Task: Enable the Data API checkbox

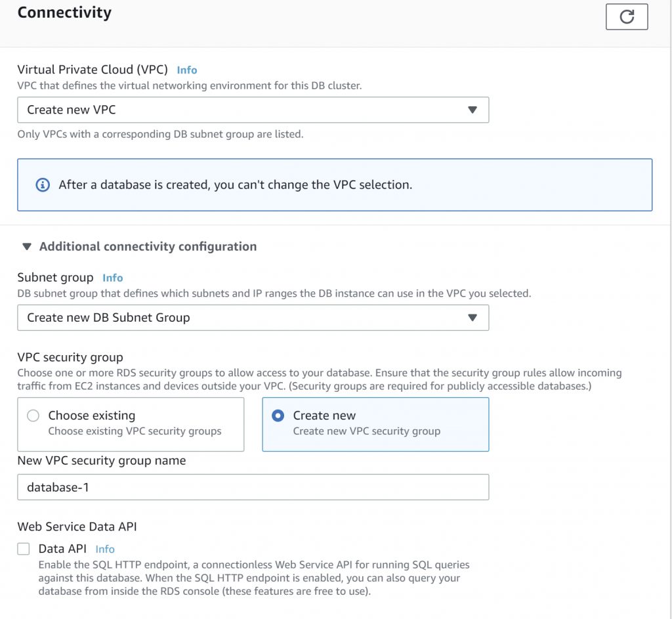Action: coord(24,549)
